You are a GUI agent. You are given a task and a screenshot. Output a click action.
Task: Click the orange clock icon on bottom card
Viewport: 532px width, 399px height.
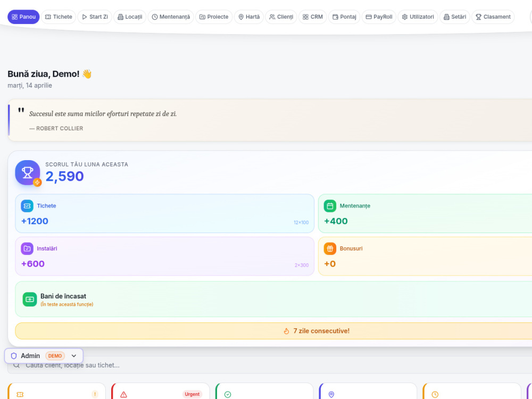click(x=435, y=395)
